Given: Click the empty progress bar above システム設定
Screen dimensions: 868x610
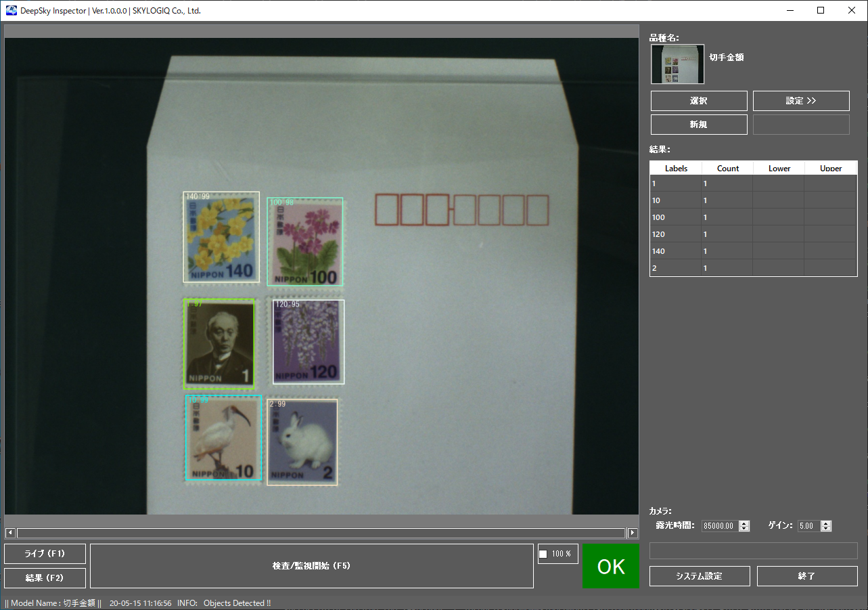Looking at the screenshot, I should click(x=754, y=550).
